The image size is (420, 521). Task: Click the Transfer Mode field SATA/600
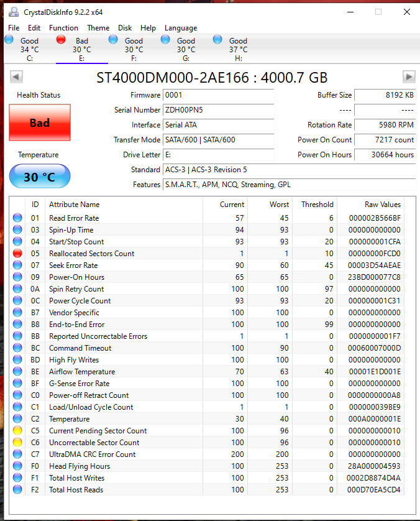[219, 140]
